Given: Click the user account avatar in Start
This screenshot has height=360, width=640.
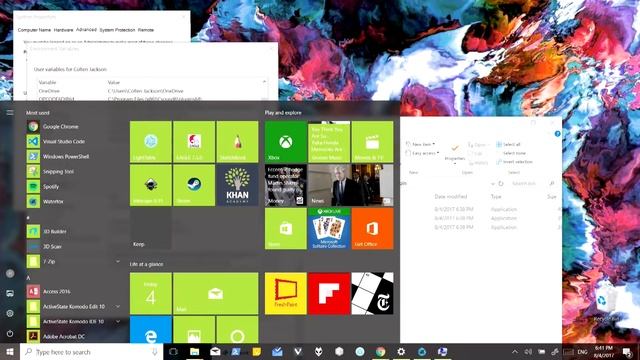Looking at the screenshot, I should point(10,273).
